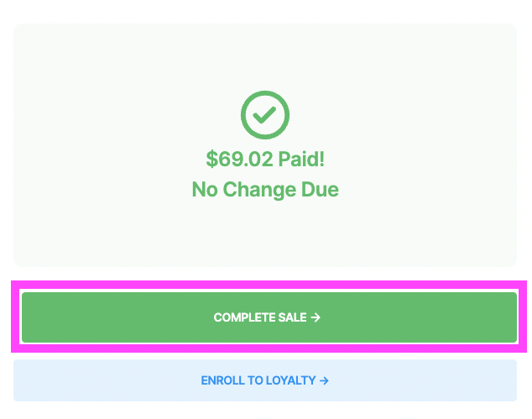Click the word SALE on the green button
Viewport: 532px width, 419px height.
[293, 317]
